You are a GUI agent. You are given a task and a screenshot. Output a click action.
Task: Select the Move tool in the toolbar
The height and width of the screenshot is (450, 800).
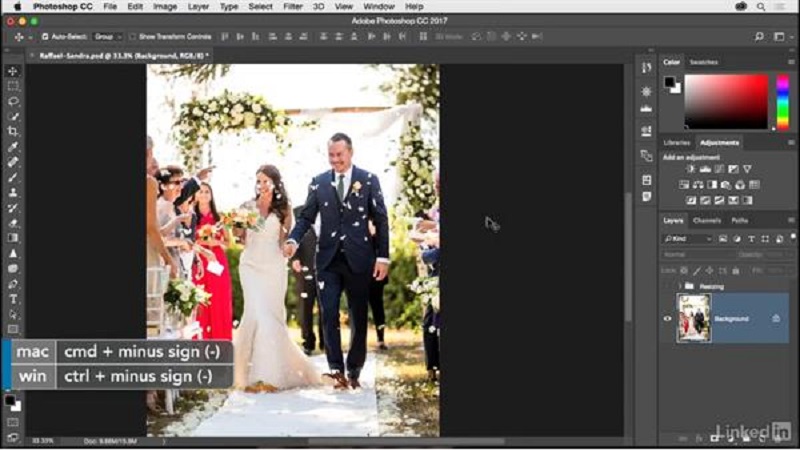pyautogui.click(x=13, y=71)
